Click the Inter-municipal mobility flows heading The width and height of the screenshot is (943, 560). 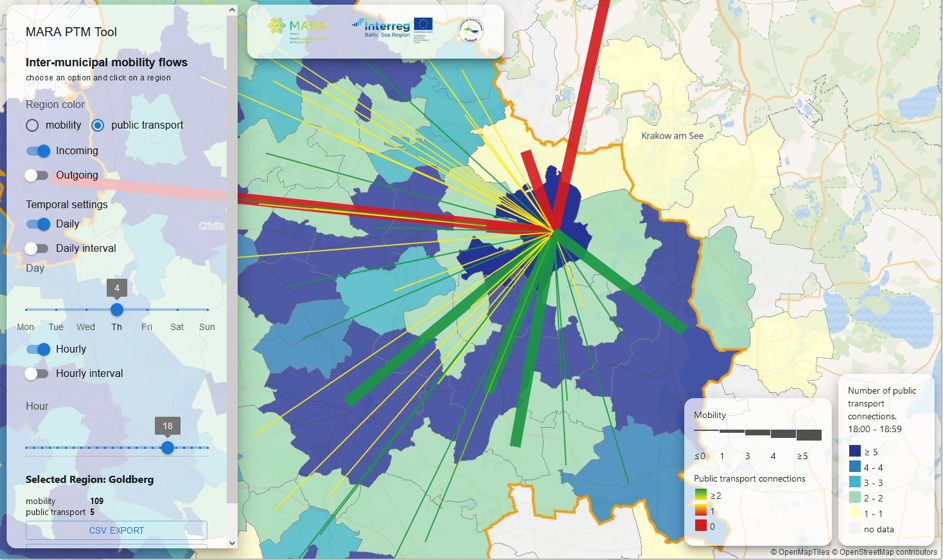106,63
